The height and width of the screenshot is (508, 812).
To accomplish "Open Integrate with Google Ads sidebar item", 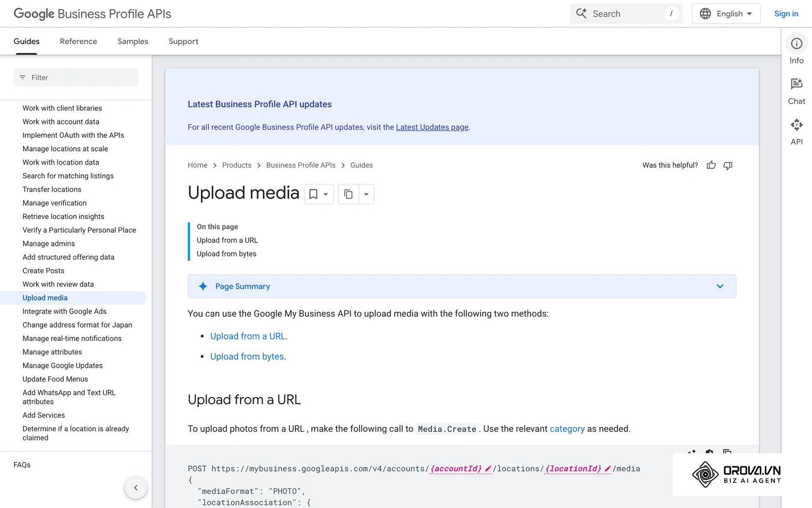I will [64, 311].
